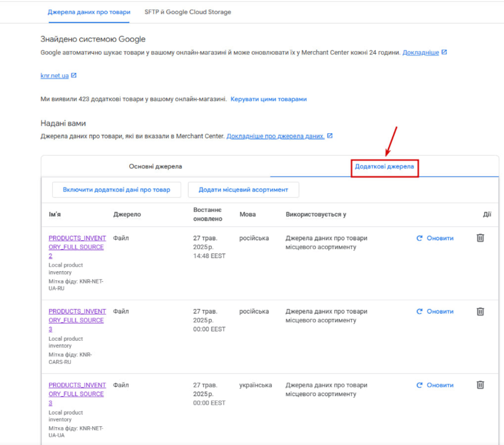Click 'Мітка фіду: KNR-CARS-RU' label
The image size is (504, 445).
pos(70,358)
